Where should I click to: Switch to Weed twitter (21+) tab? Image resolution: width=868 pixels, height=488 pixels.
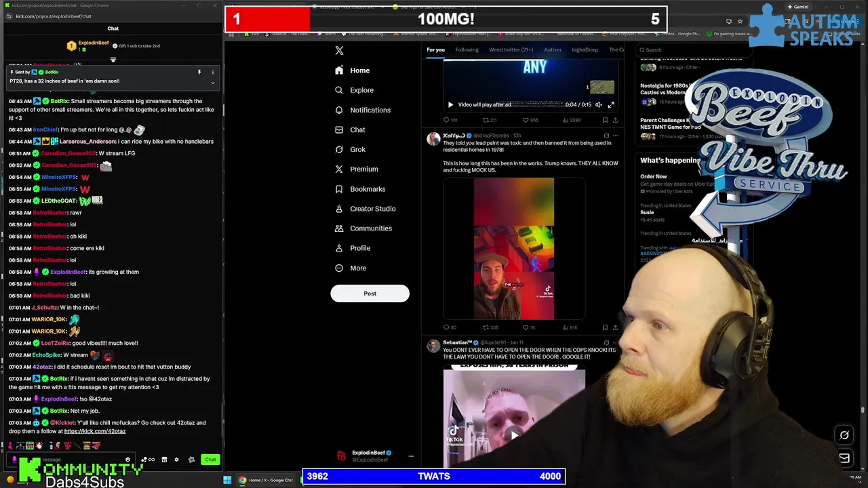pos(511,49)
